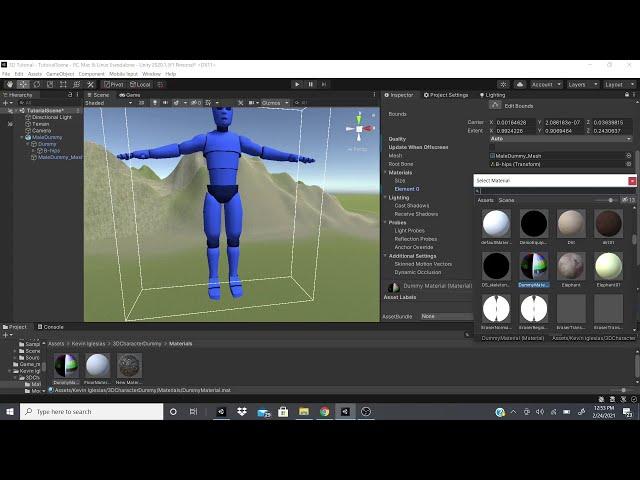
Task: Select the DummyMaterial sphere in picker
Action: pyautogui.click(x=534, y=266)
